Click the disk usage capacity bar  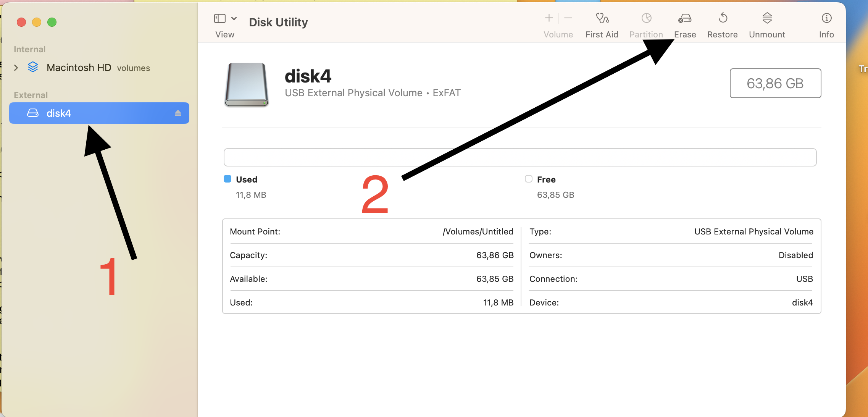click(x=520, y=157)
